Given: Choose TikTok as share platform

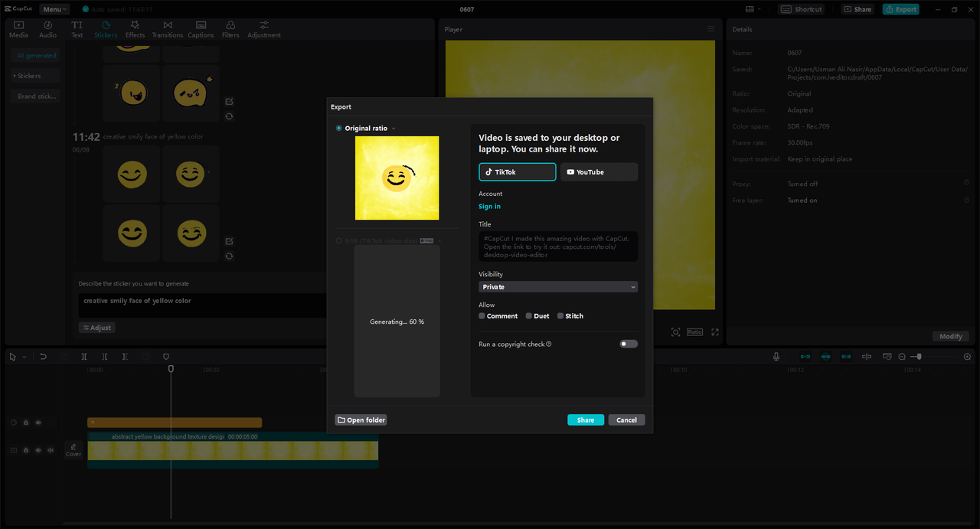Looking at the screenshot, I should tap(518, 172).
